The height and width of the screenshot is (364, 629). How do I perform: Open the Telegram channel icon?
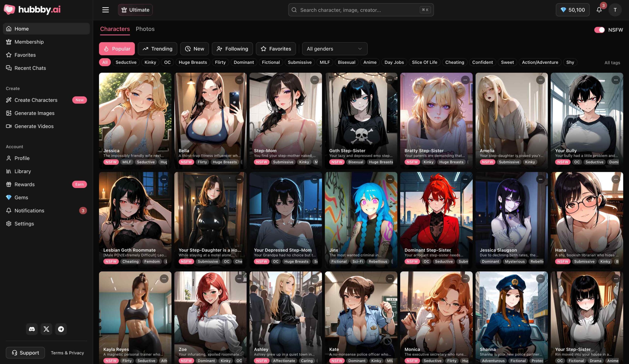(x=61, y=329)
